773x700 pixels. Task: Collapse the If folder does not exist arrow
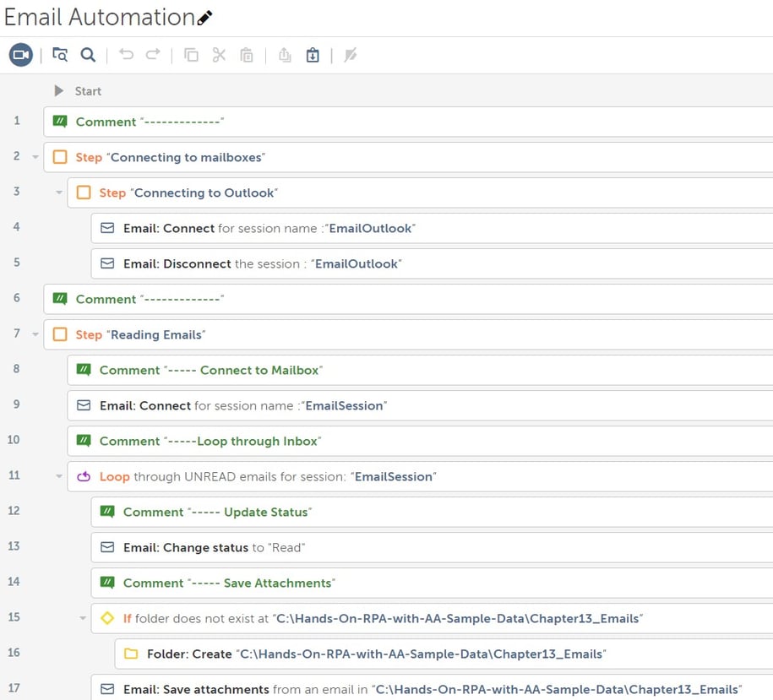(83, 618)
